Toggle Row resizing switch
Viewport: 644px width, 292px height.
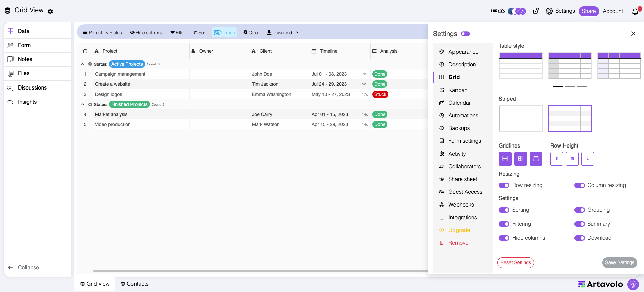(x=504, y=185)
